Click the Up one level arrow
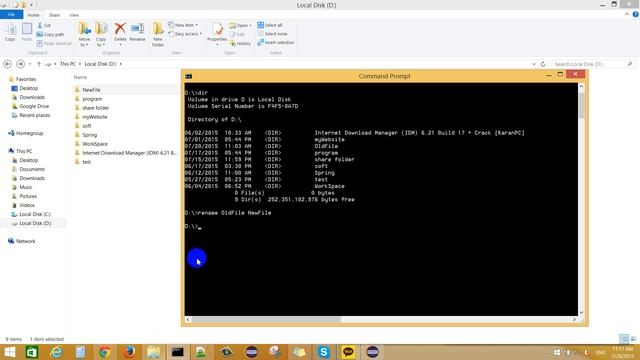Viewport: 640px width, 360px height. point(39,64)
